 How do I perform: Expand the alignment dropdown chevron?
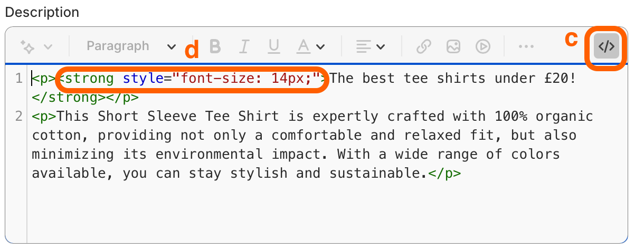(x=380, y=47)
